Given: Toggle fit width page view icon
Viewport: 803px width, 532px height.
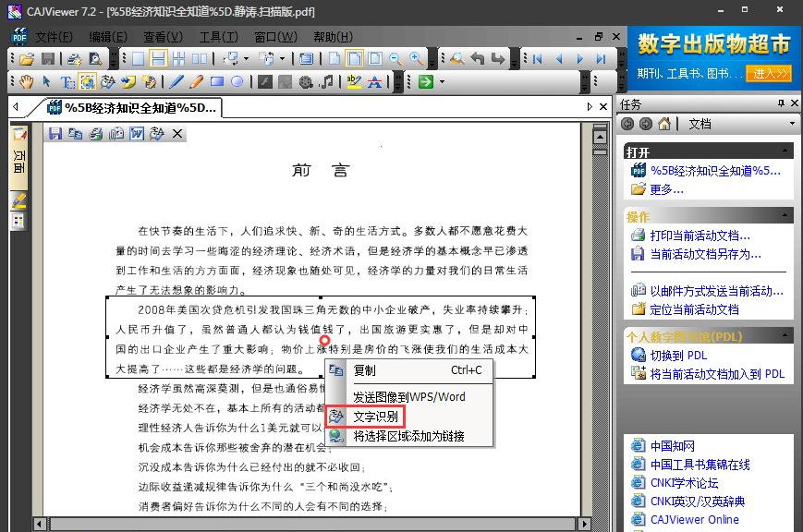Looking at the screenshot, I should [355, 59].
